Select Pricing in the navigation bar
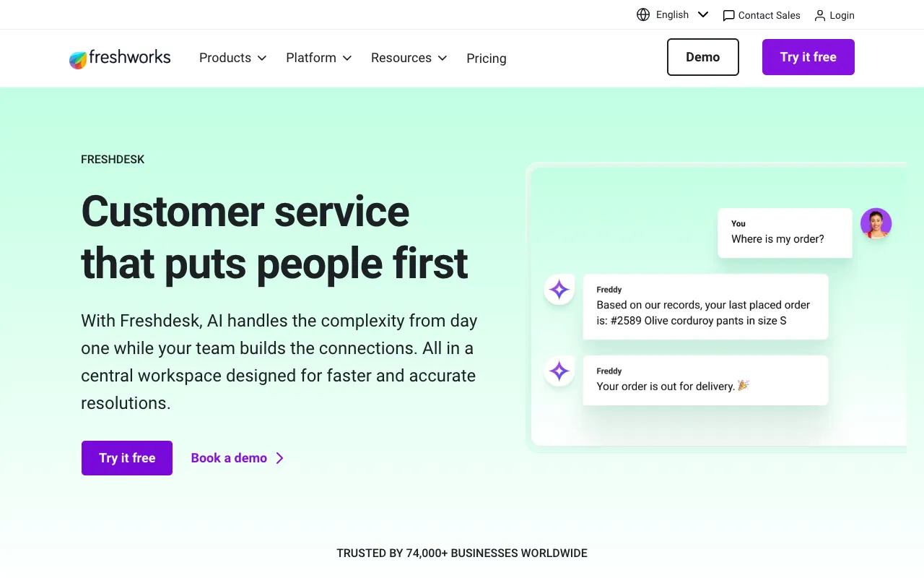This screenshot has width=924, height=578. click(x=486, y=59)
